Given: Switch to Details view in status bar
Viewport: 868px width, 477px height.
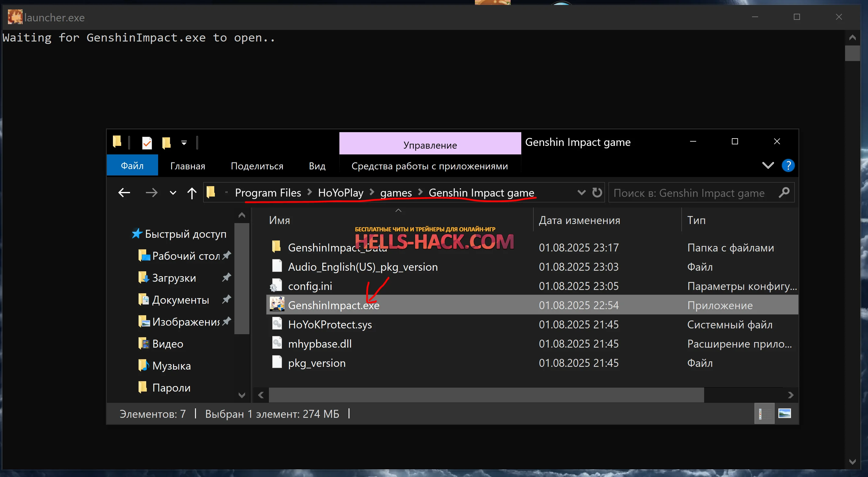Looking at the screenshot, I should (764, 413).
